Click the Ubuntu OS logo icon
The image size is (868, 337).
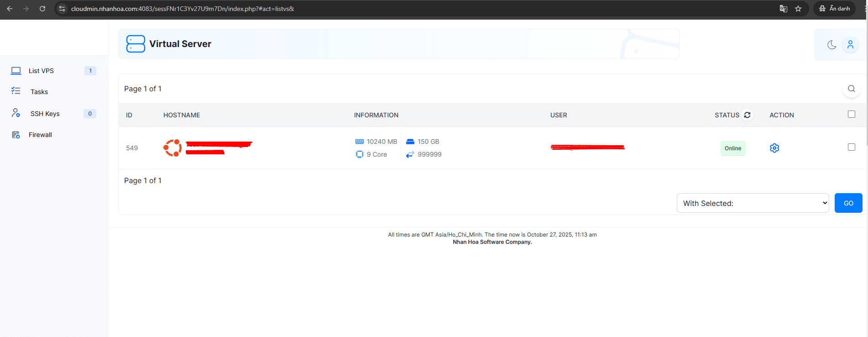tap(173, 148)
